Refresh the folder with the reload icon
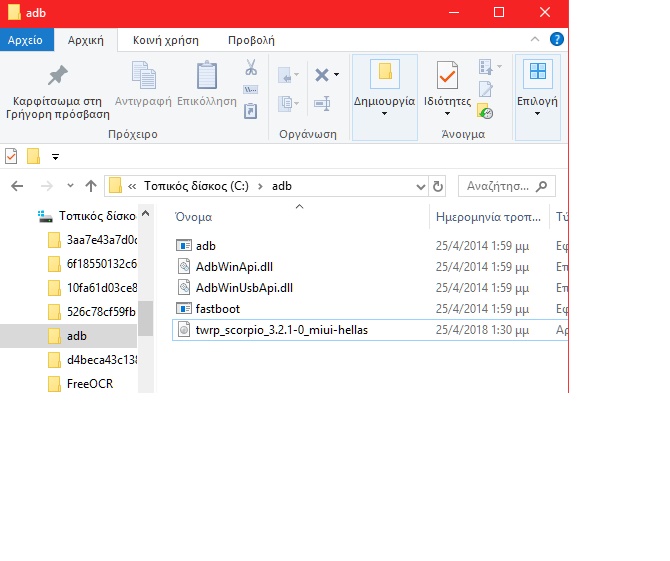The width and height of the screenshot is (670, 561). point(437,186)
